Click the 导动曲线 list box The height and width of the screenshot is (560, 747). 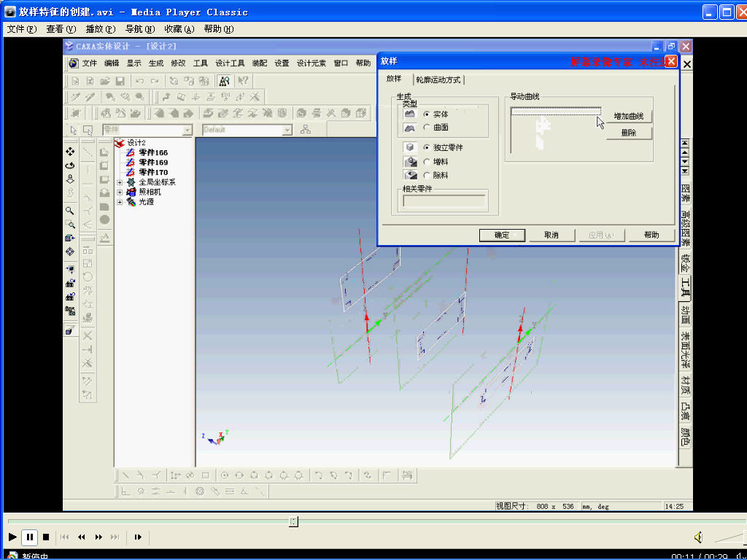pyautogui.click(x=555, y=130)
